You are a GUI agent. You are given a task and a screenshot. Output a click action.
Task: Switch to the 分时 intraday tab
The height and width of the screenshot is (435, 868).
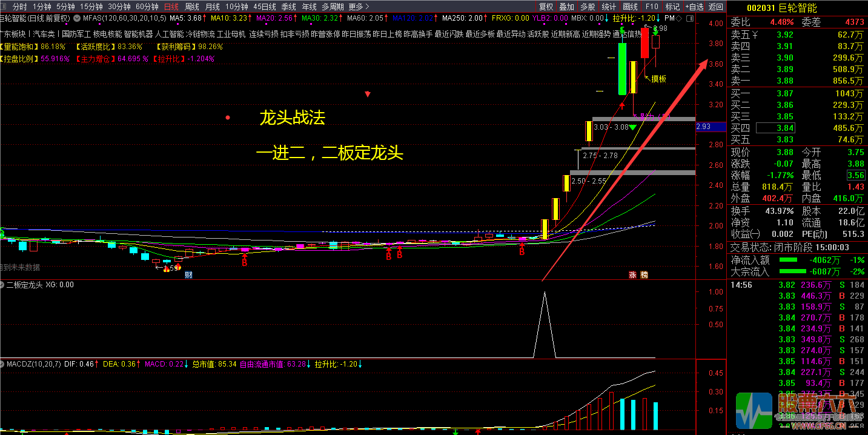tap(19, 6)
